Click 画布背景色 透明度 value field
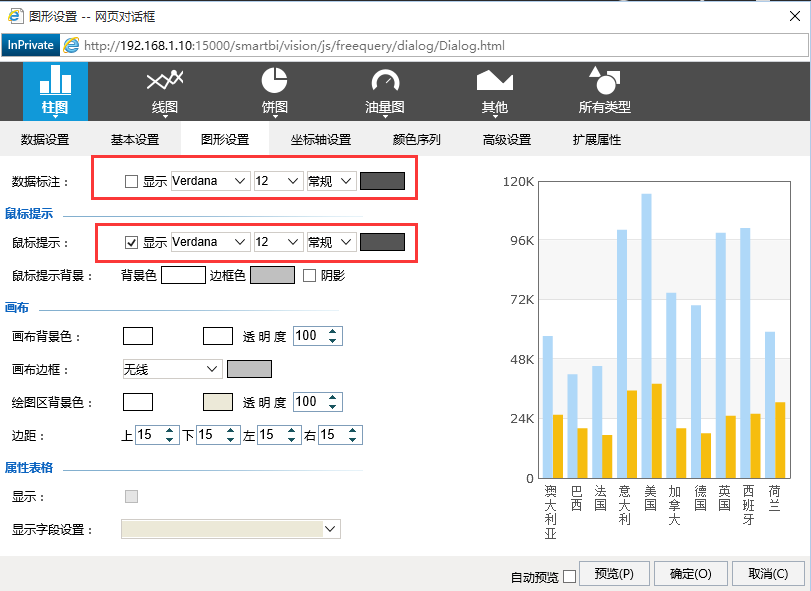The height and width of the screenshot is (591, 811). click(x=309, y=336)
